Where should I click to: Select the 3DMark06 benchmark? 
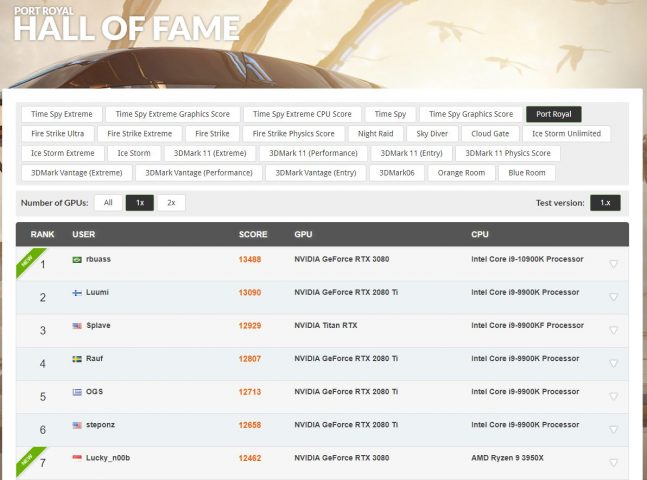coord(397,173)
